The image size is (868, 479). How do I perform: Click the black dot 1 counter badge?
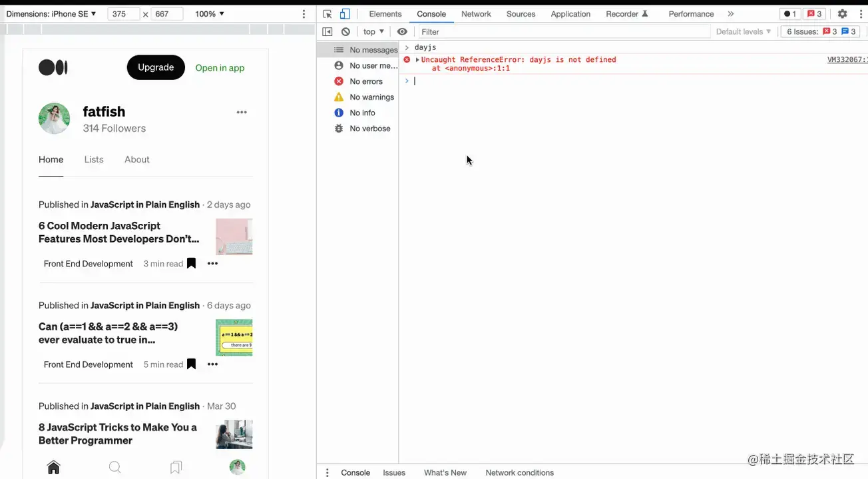click(789, 14)
